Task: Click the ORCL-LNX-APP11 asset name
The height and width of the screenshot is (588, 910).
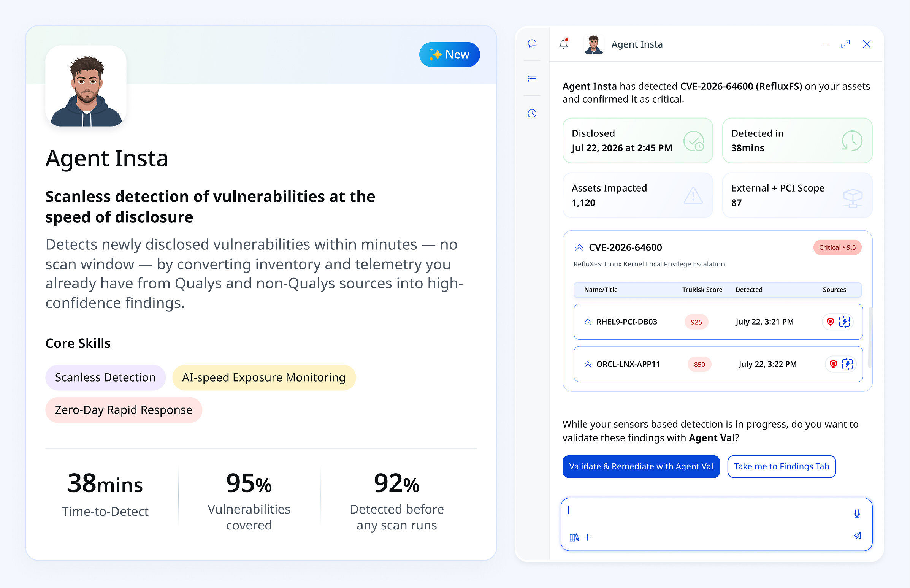Action: [x=628, y=364]
